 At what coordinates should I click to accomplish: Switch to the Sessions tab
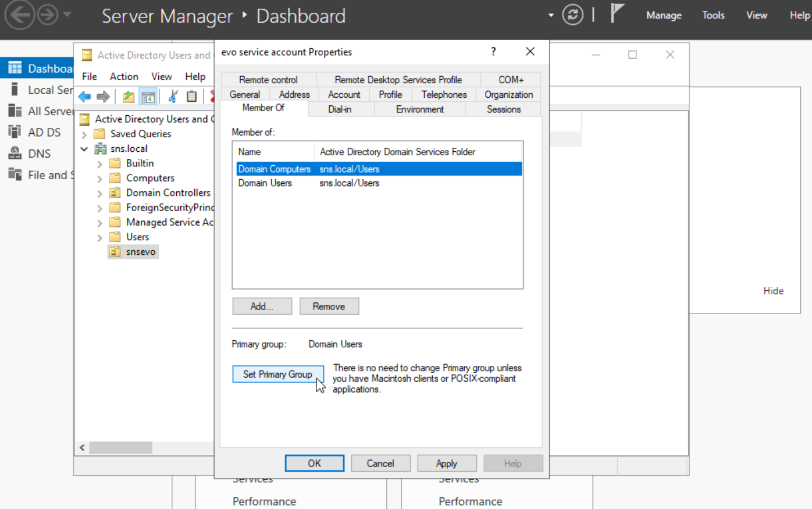[504, 109]
